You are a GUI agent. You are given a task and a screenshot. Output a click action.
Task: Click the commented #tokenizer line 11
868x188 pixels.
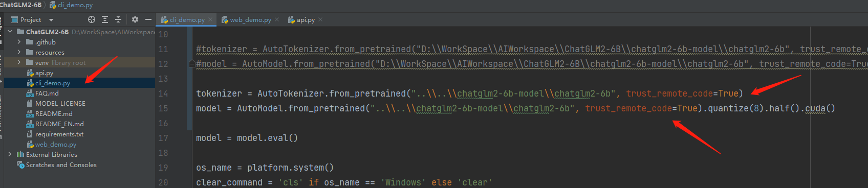(532, 49)
